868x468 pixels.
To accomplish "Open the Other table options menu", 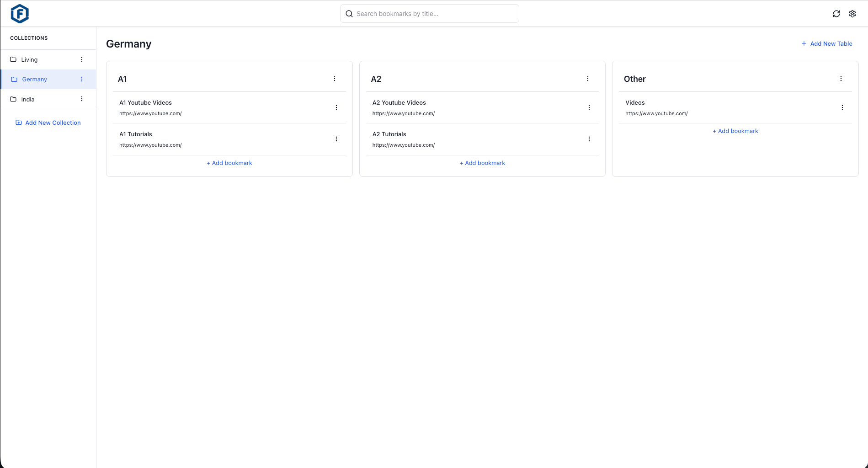I will click(841, 79).
